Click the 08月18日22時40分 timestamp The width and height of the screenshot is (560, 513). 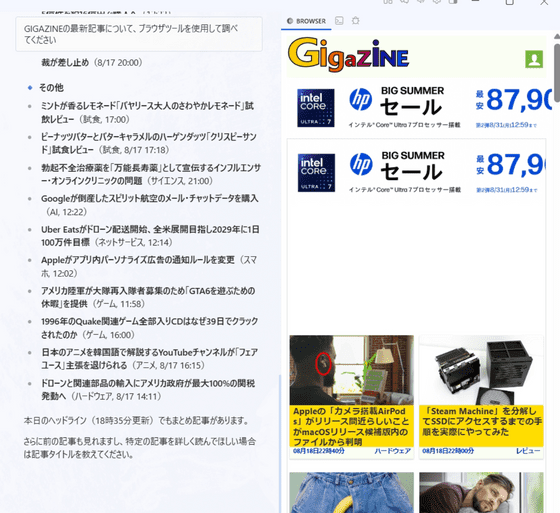point(319,451)
